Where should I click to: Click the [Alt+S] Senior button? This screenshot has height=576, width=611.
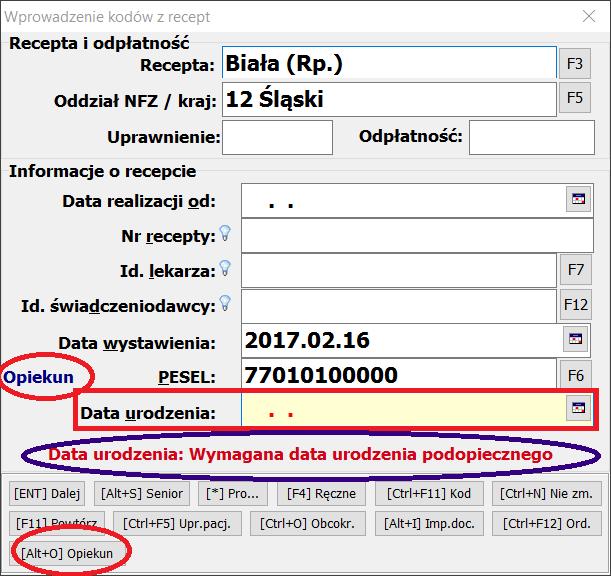(142, 494)
